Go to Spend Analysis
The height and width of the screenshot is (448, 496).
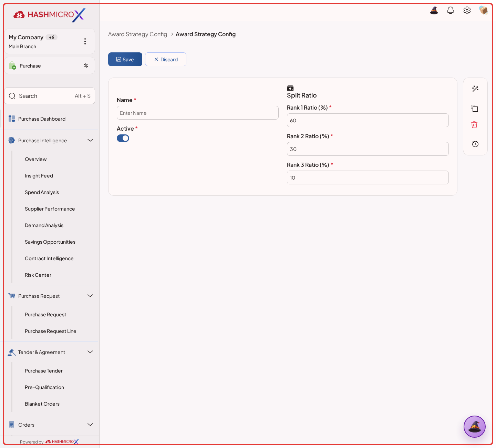click(x=42, y=192)
